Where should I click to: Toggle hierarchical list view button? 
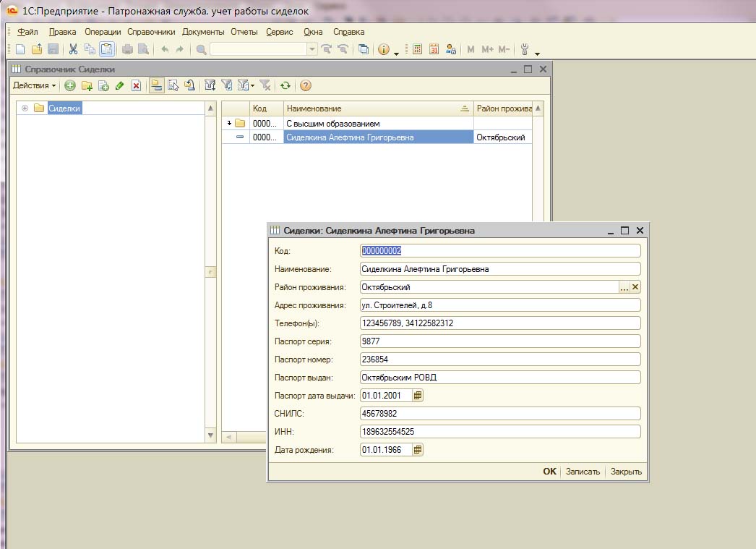[156, 85]
